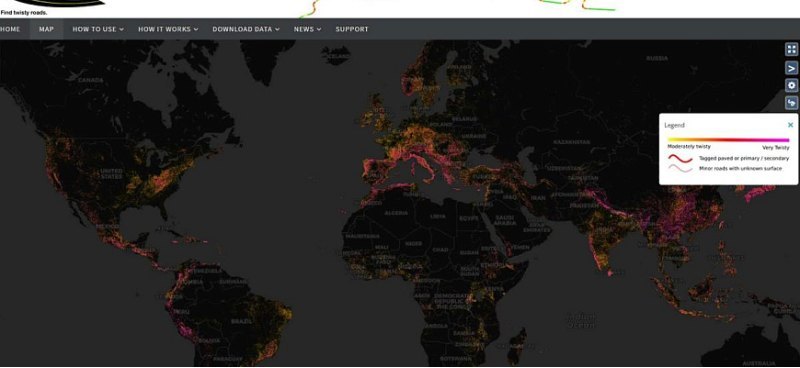Click the MAURITANIA label on the map
Viewport: 800px width, 368px height.
pos(362,236)
